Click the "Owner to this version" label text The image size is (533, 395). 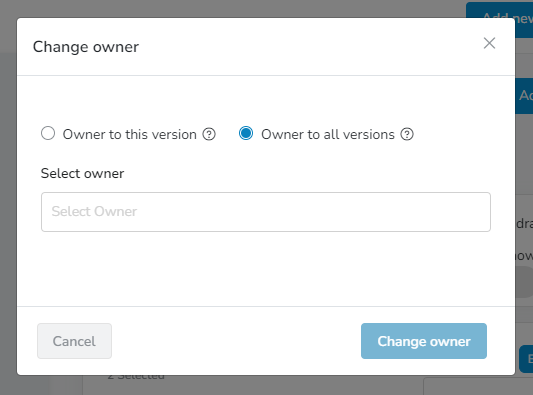(x=130, y=134)
